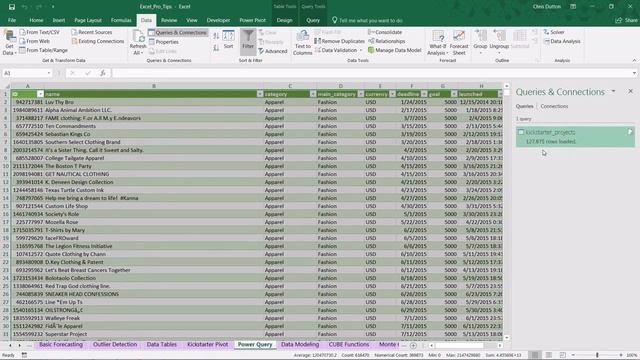
Task: Choose From Table/Range import
Action: point(43,50)
